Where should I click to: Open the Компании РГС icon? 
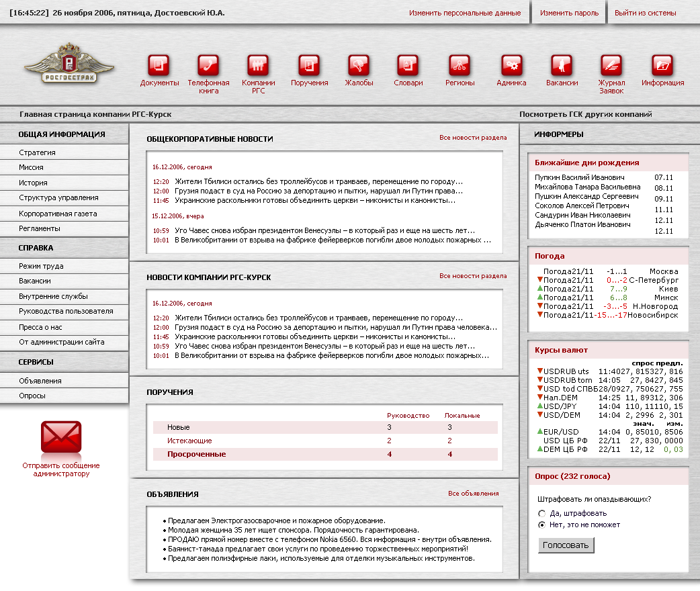[258, 65]
